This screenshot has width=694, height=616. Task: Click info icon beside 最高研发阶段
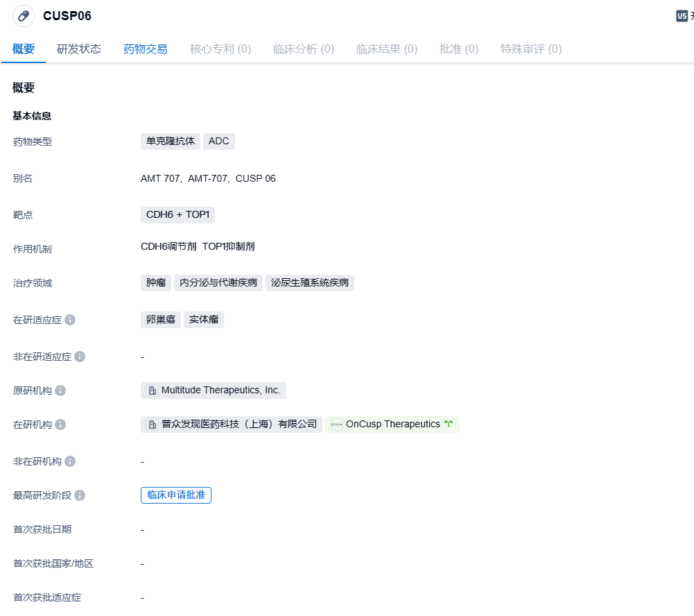[x=80, y=495]
